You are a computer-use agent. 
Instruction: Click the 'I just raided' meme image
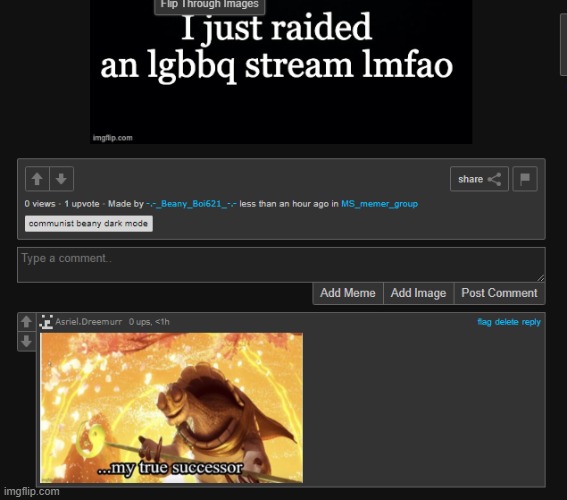point(281,72)
